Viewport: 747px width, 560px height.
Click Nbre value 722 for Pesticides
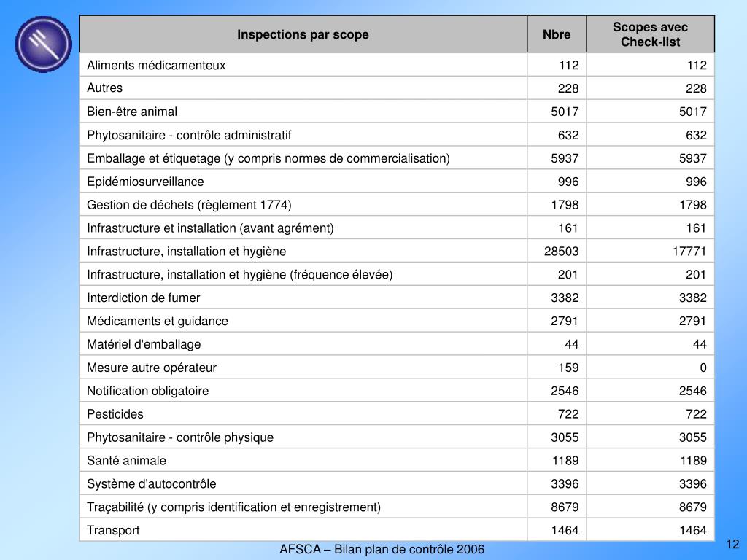[x=568, y=414]
